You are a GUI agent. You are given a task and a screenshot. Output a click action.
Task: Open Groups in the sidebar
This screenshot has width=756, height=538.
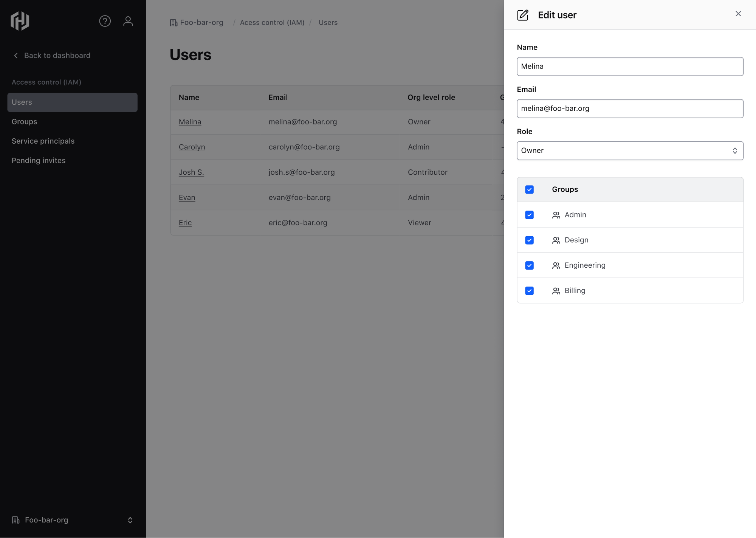pos(25,122)
